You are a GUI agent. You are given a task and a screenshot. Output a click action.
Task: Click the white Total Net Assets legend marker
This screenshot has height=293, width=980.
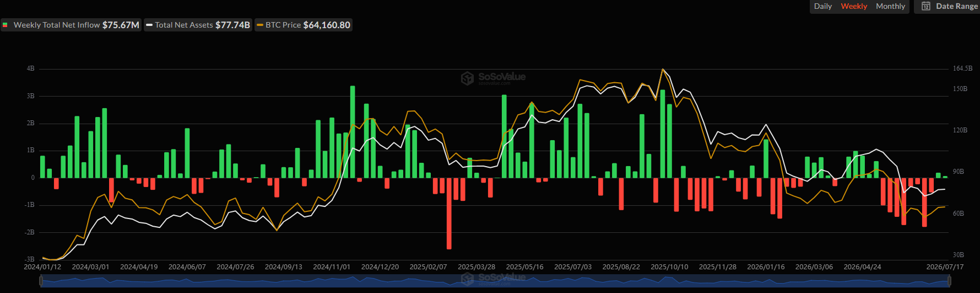click(149, 25)
